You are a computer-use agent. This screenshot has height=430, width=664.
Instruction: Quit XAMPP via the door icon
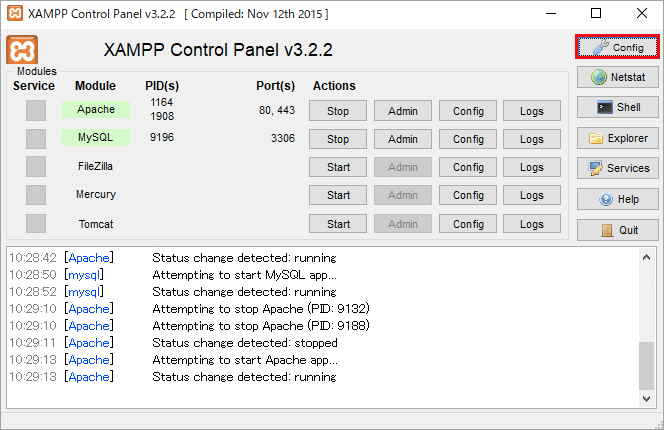[608, 230]
